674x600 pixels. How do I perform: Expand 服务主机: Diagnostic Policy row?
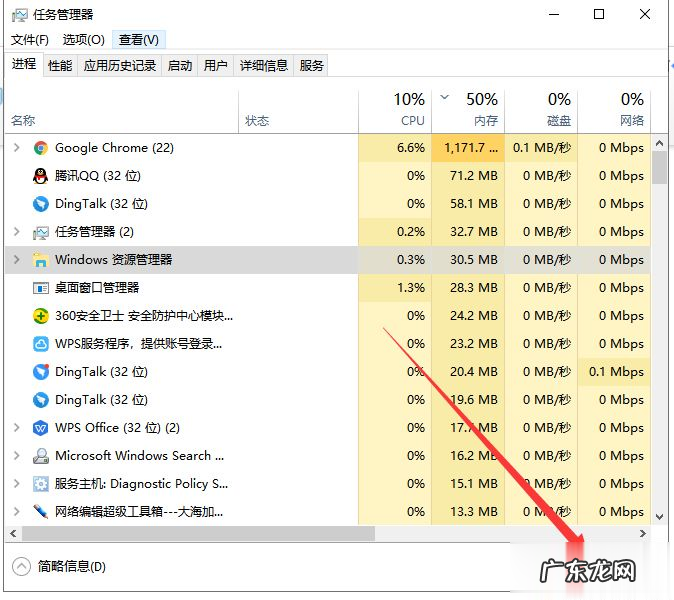(x=16, y=484)
